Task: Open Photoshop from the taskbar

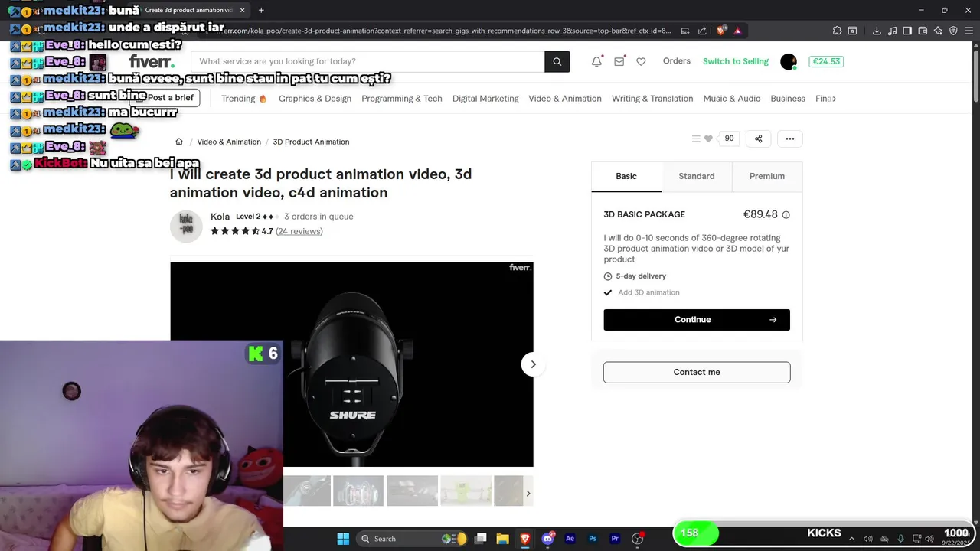Action: click(592, 539)
